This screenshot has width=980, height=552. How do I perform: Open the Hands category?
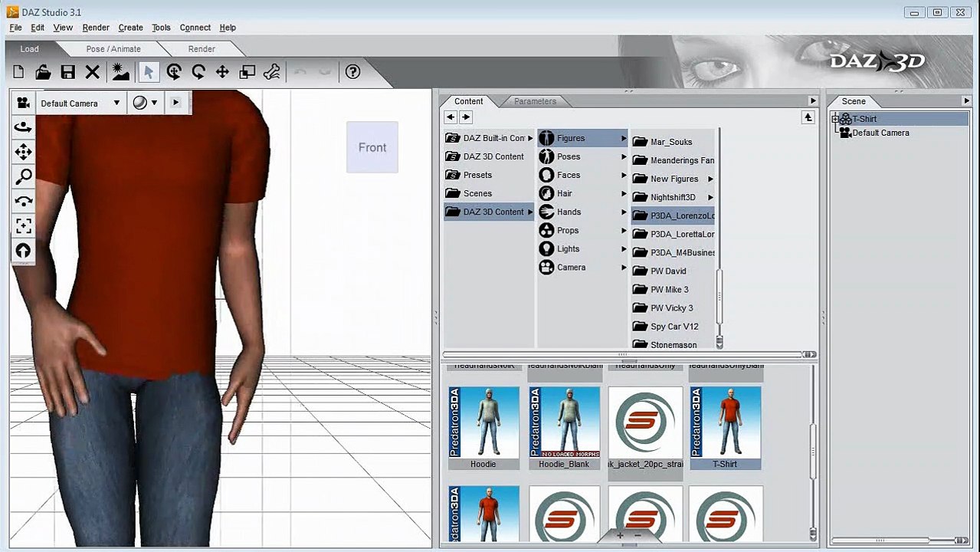coord(582,212)
